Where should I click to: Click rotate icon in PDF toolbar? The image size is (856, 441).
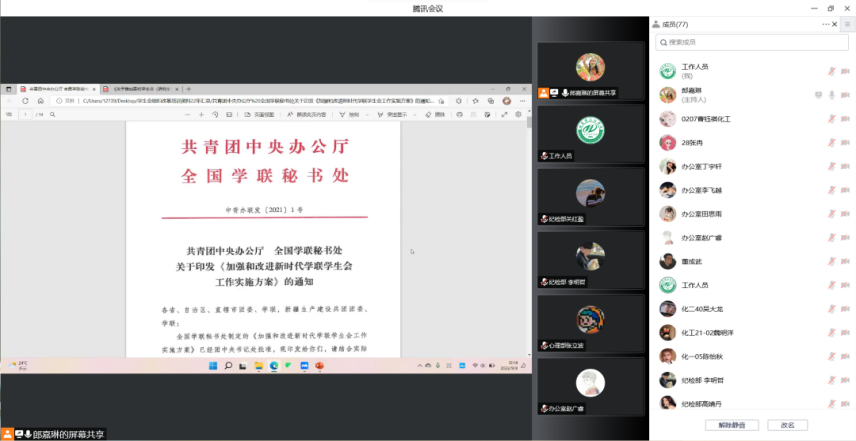(215, 115)
